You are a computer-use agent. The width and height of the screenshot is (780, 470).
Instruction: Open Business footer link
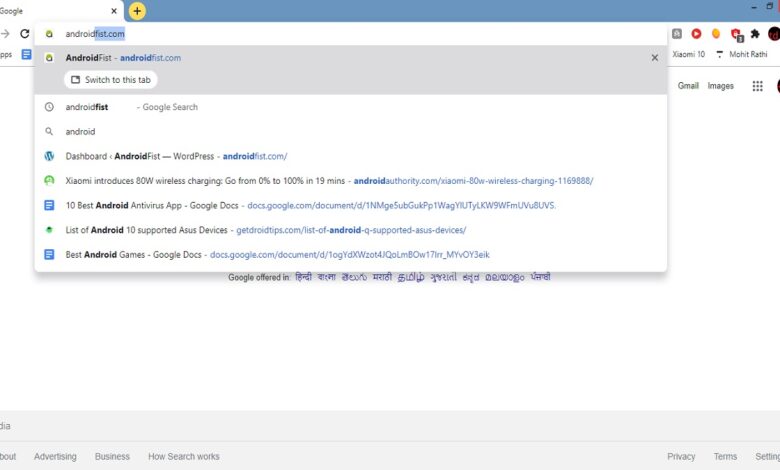point(112,456)
